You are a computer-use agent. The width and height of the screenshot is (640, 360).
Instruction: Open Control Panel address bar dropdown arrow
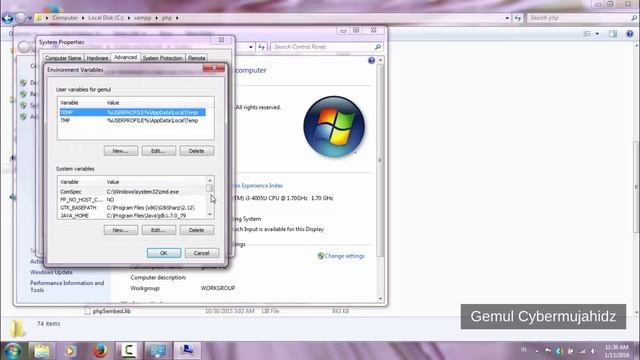click(251, 47)
